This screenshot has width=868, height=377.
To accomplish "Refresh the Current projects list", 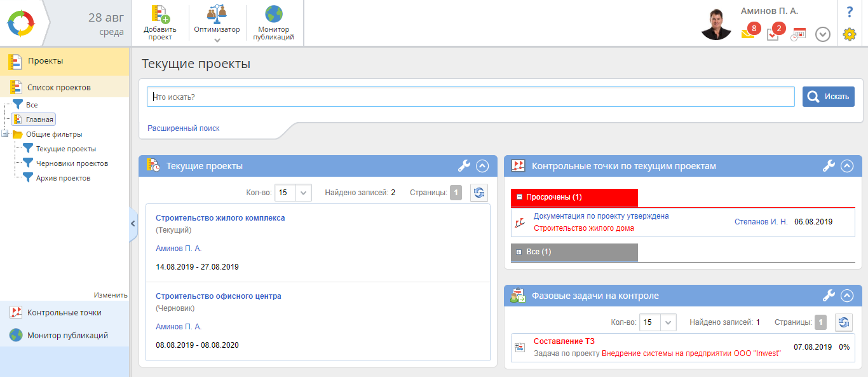I will 479,193.
